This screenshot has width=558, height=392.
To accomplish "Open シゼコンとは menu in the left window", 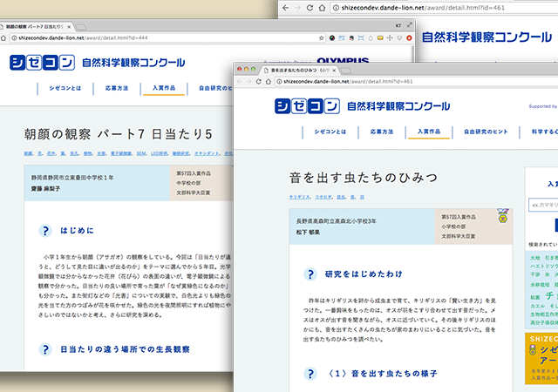I will [x=65, y=88].
